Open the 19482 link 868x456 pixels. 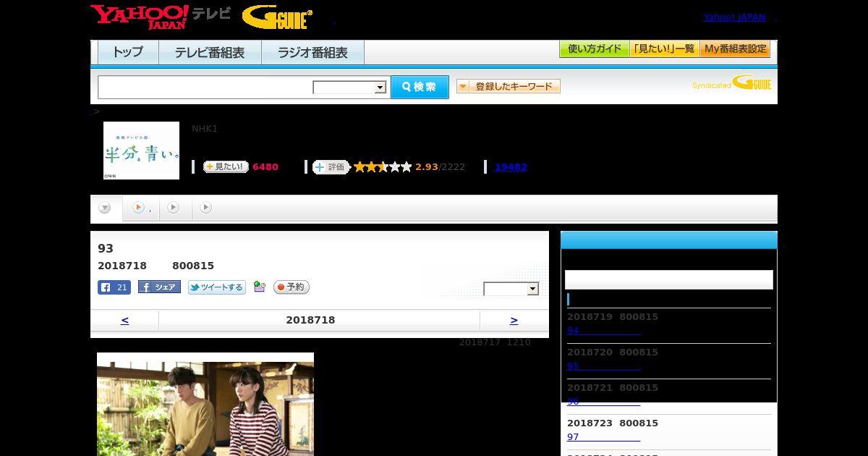511,167
